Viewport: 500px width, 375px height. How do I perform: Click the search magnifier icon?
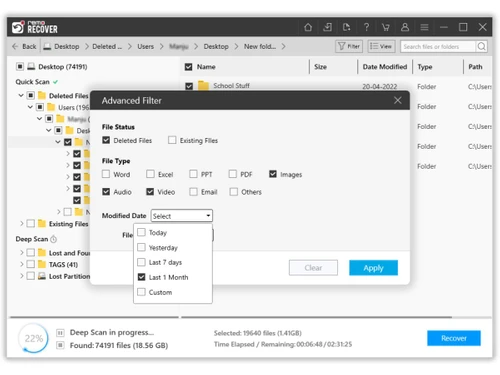point(481,46)
